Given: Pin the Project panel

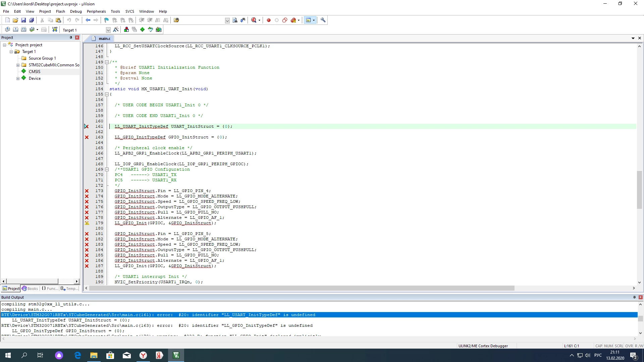Looking at the screenshot, I should [71, 38].
